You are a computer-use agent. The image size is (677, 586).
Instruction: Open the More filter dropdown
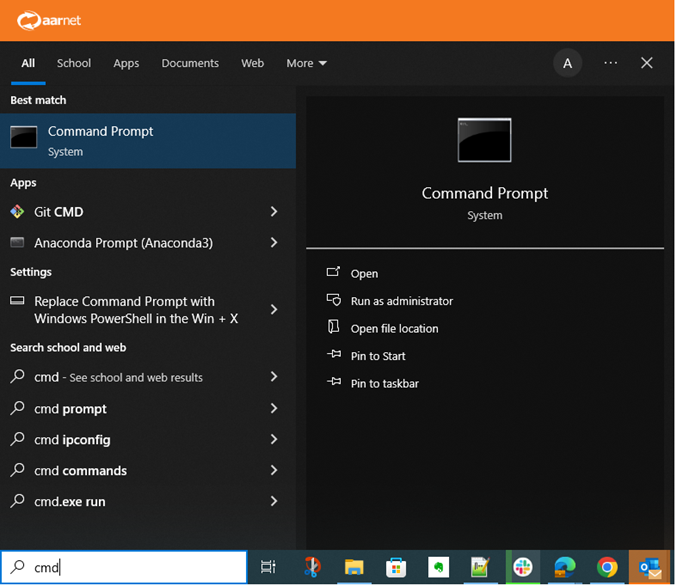[307, 63]
